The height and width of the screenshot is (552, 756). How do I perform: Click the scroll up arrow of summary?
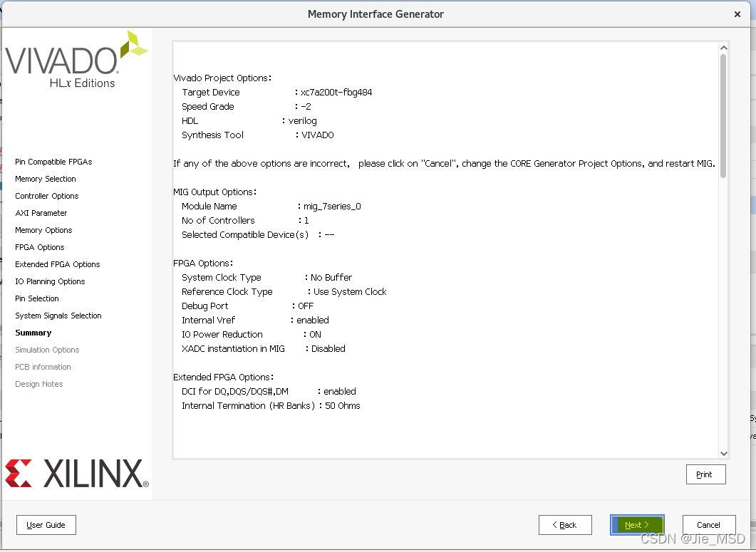point(723,48)
